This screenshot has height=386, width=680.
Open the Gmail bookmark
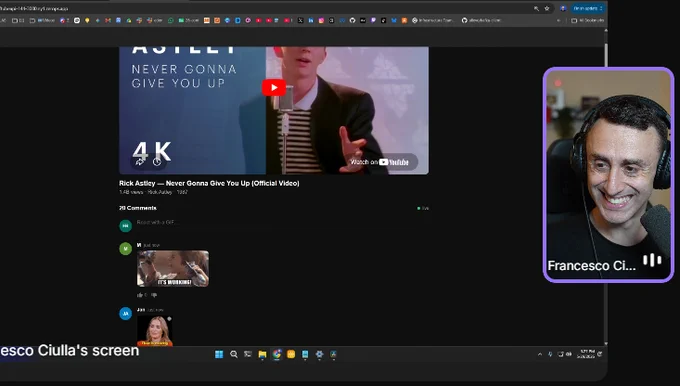pyautogui.click(x=108, y=20)
